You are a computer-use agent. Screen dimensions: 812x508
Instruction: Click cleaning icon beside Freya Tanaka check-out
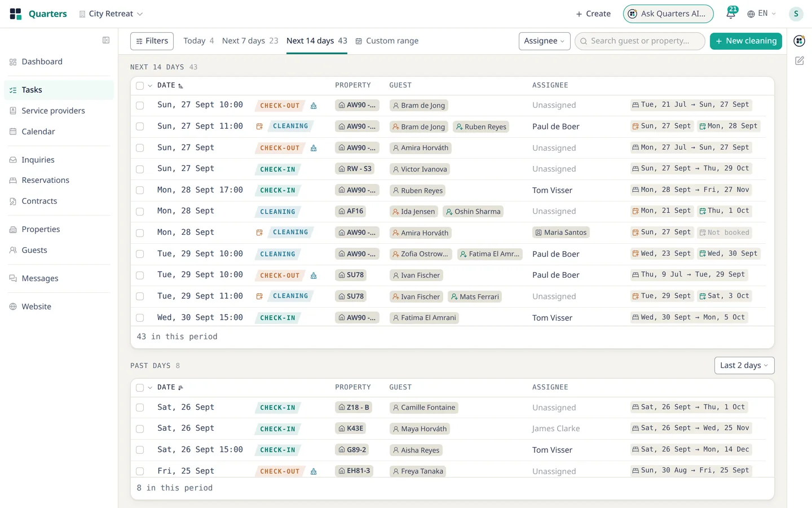[x=314, y=471]
